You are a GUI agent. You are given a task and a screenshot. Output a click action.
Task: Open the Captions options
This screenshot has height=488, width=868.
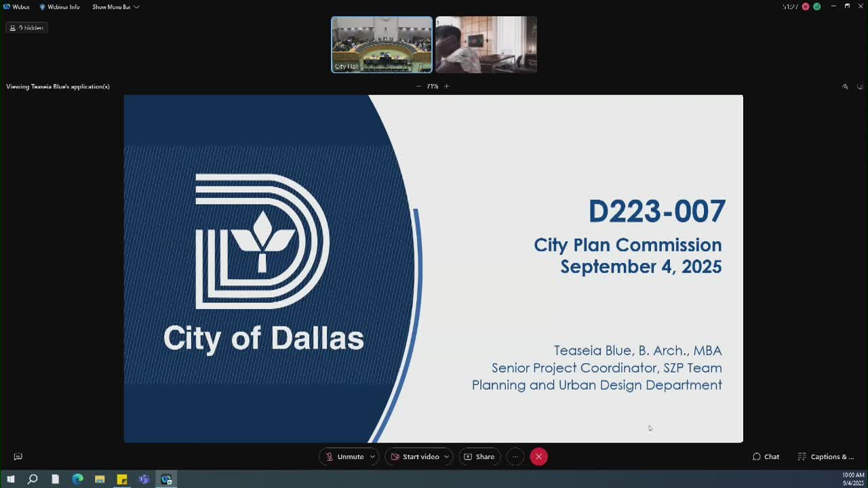coord(826,456)
